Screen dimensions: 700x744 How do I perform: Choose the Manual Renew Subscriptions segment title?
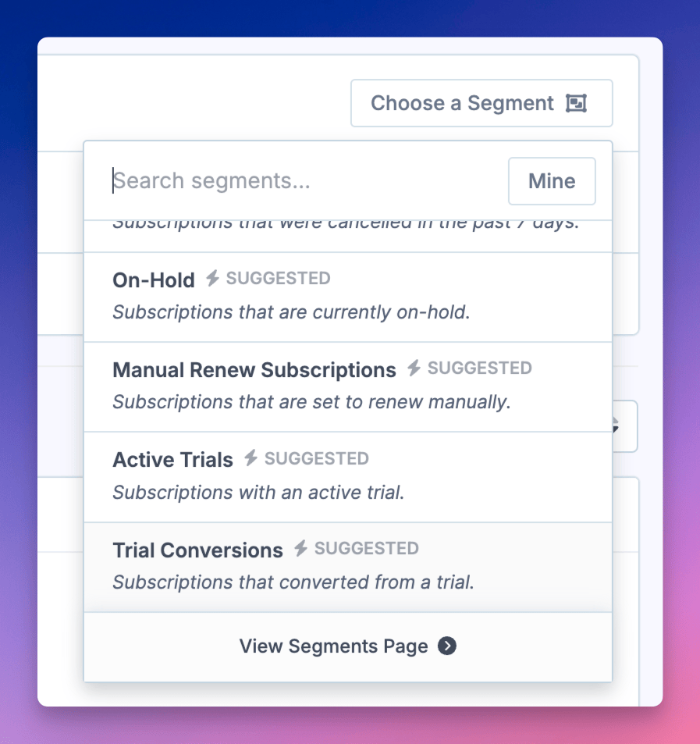tap(254, 370)
